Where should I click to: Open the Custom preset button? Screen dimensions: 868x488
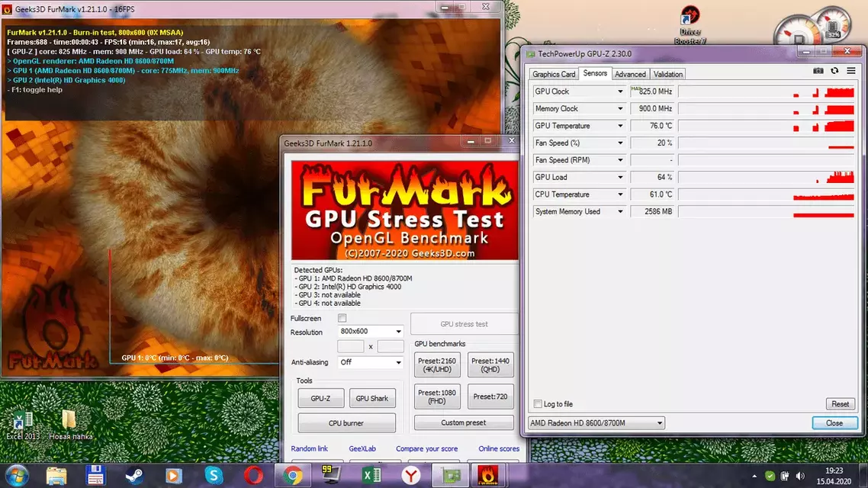463,422
